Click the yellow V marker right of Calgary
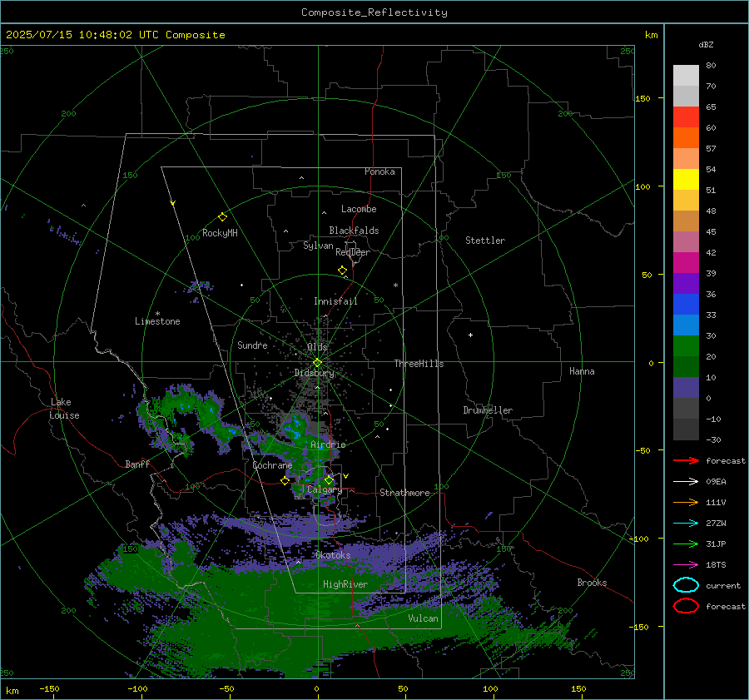Screen dimensions: 749x700 pos(346,476)
